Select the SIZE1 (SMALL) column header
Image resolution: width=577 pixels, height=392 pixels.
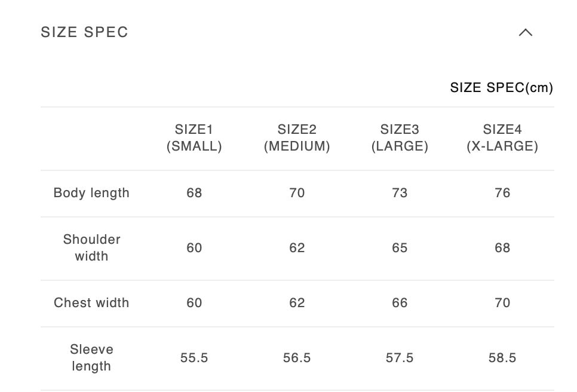pyautogui.click(x=194, y=138)
